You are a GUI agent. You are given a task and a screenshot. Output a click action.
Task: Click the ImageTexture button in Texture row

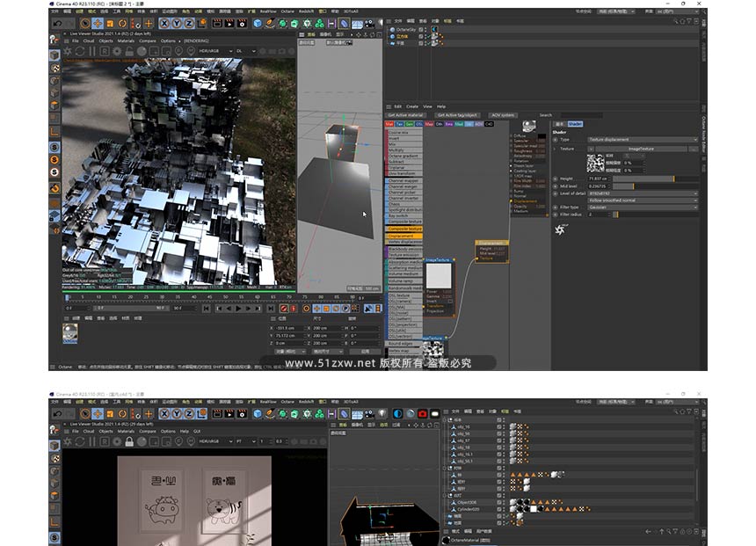coord(641,149)
